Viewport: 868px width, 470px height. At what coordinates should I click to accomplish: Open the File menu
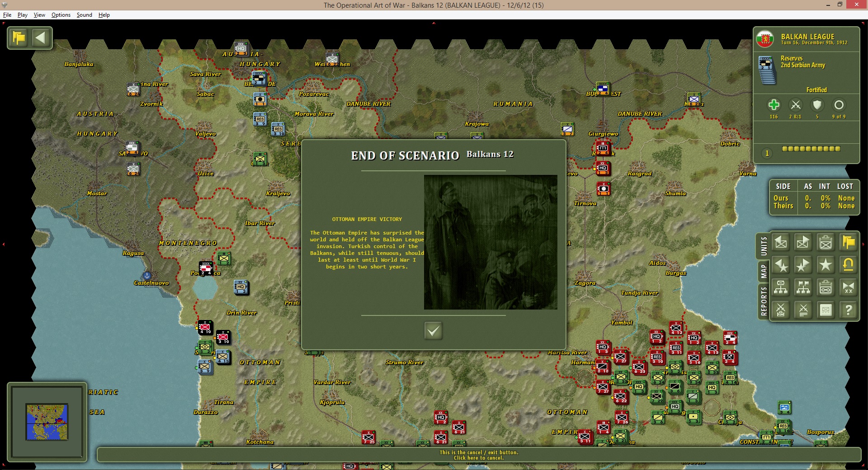[7, 15]
